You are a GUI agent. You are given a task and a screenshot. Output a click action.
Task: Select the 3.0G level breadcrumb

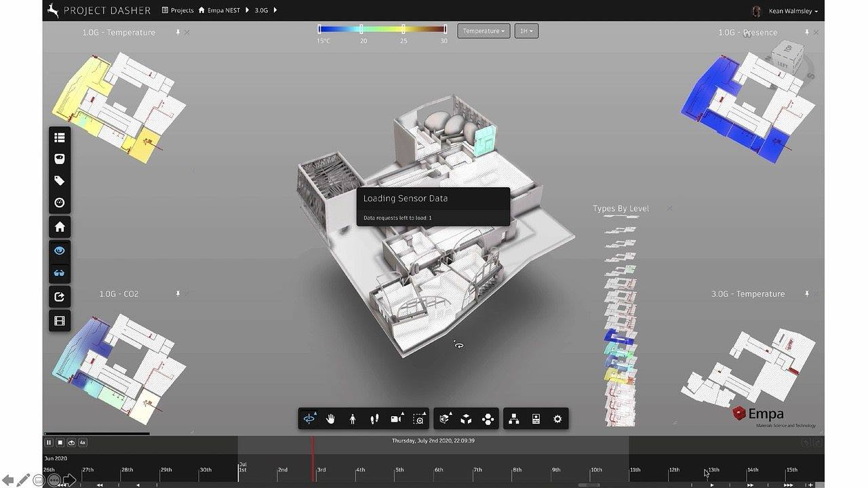pos(261,10)
